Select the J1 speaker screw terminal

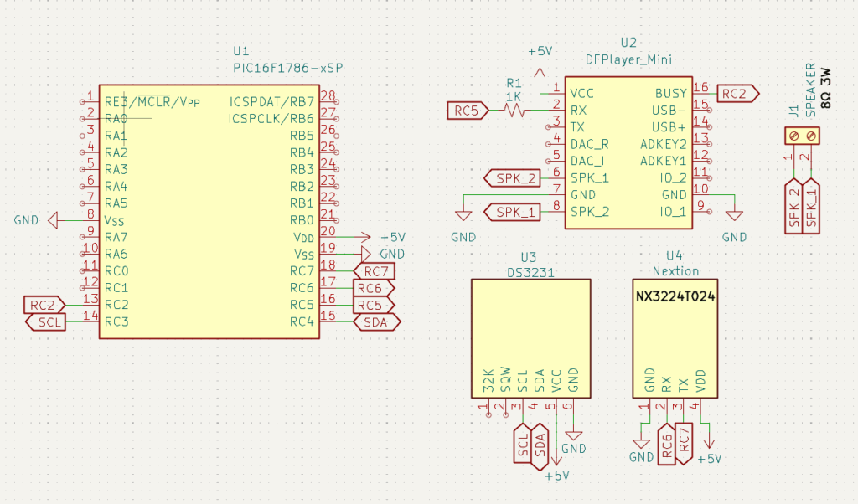[801, 136]
